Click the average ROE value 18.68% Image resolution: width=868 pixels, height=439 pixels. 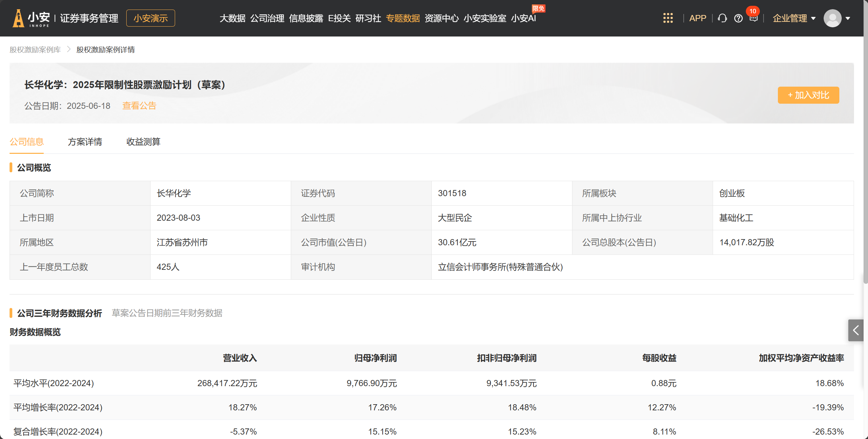point(829,383)
